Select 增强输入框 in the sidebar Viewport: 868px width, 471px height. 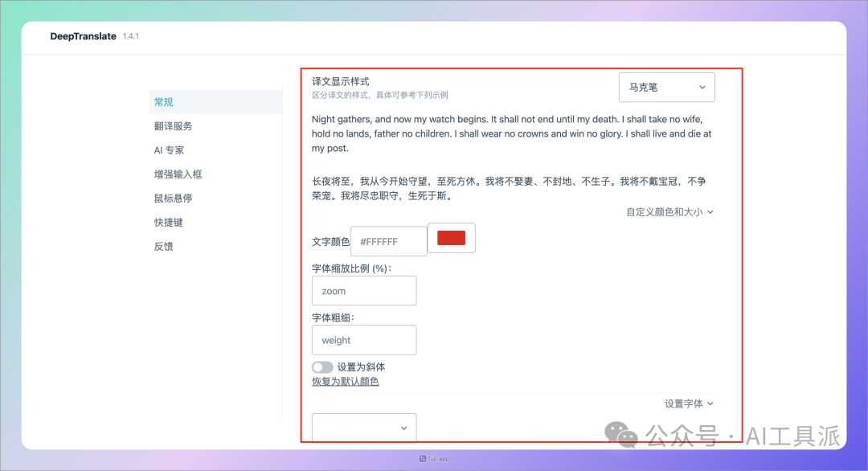pyautogui.click(x=178, y=174)
